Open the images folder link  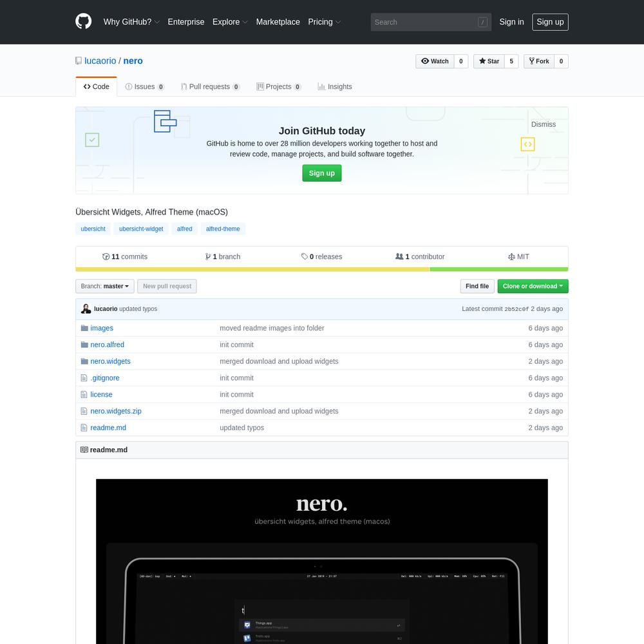tap(102, 328)
